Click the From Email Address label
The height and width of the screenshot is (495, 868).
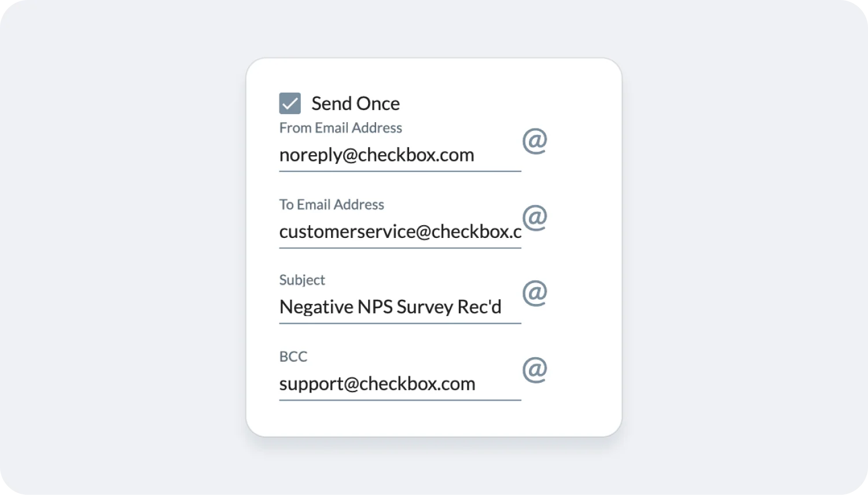[340, 128]
